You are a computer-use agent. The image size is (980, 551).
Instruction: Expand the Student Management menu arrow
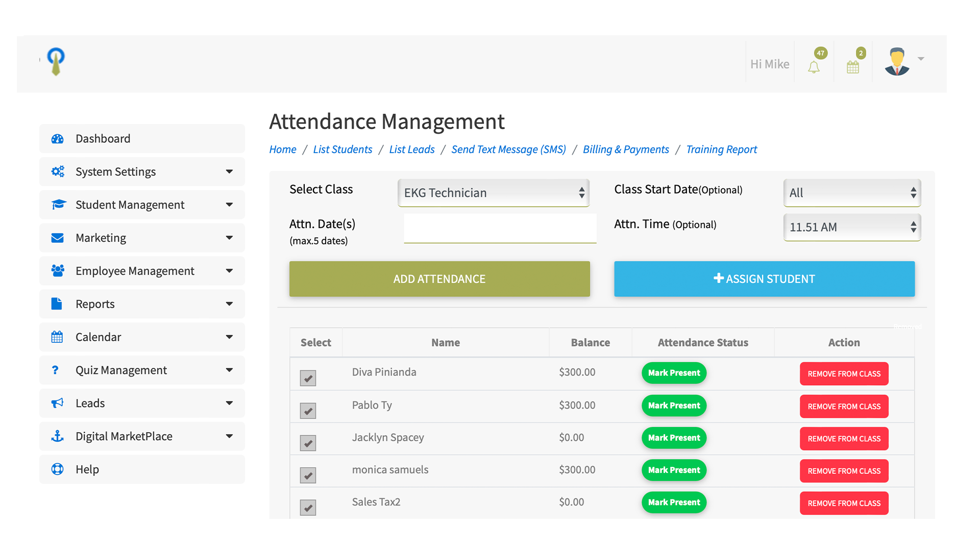[x=229, y=205]
